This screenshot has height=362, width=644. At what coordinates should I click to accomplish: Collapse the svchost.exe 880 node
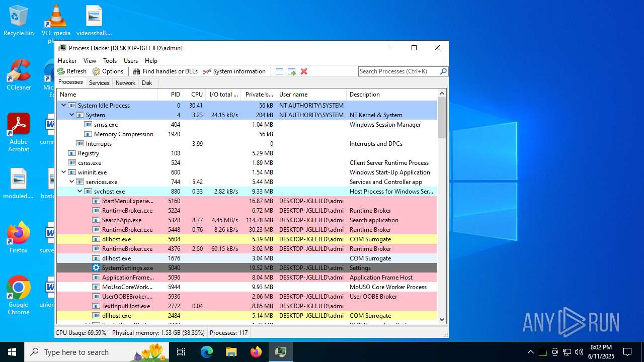coord(79,192)
